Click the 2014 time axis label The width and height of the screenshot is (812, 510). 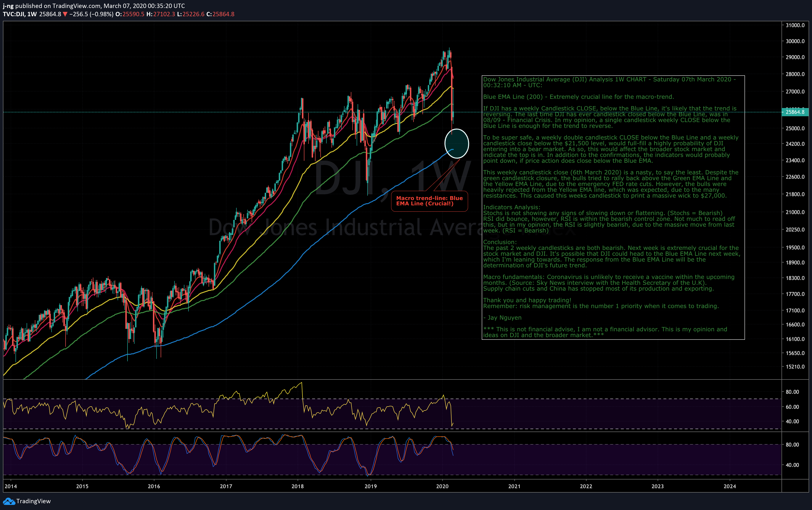click(x=11, y=486)
